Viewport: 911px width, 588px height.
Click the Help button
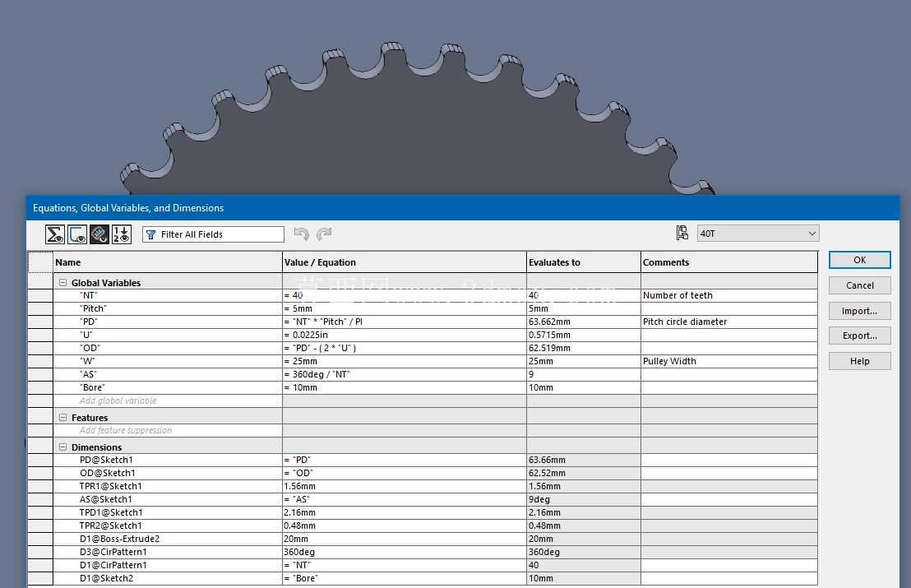859,361
